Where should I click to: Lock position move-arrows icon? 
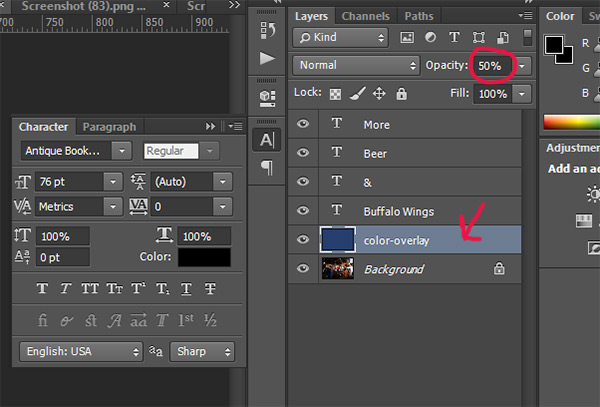[x=379, y=94]
